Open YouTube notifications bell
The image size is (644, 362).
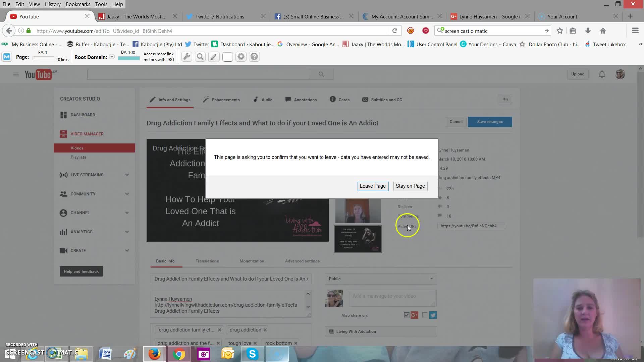[x=602, y=74]
